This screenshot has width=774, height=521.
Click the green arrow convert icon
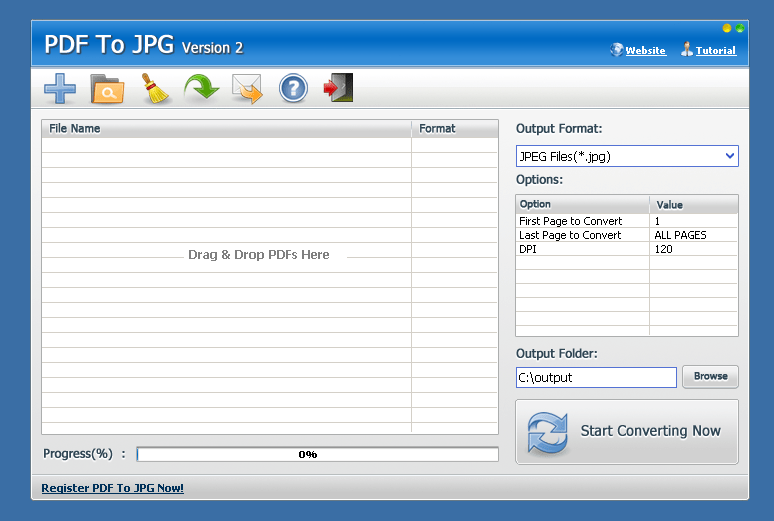click(201, 89)
